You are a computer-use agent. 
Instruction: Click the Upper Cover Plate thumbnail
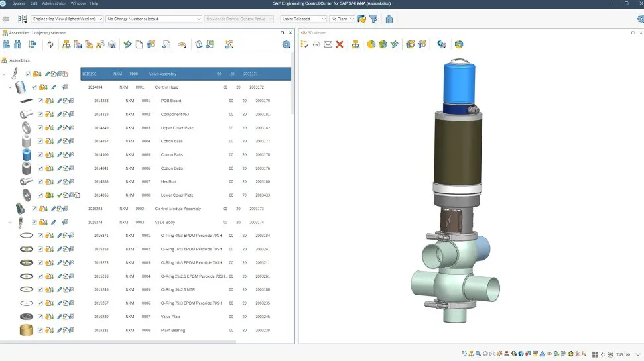click(27, 128)
